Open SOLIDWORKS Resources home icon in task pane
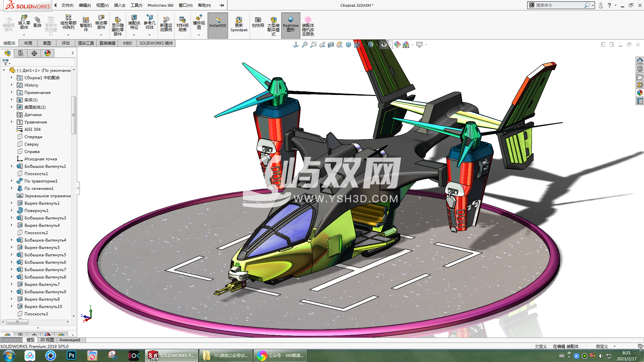 tap(640, 61)
